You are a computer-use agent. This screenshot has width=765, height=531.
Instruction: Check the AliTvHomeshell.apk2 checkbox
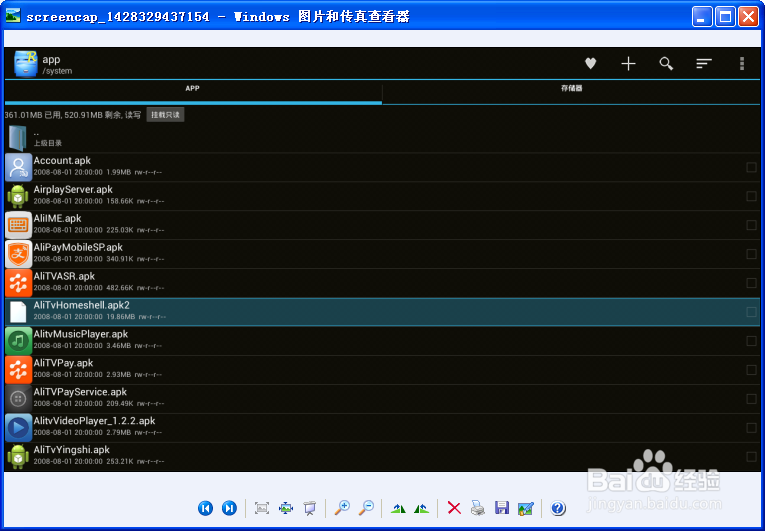pos(751,312)
